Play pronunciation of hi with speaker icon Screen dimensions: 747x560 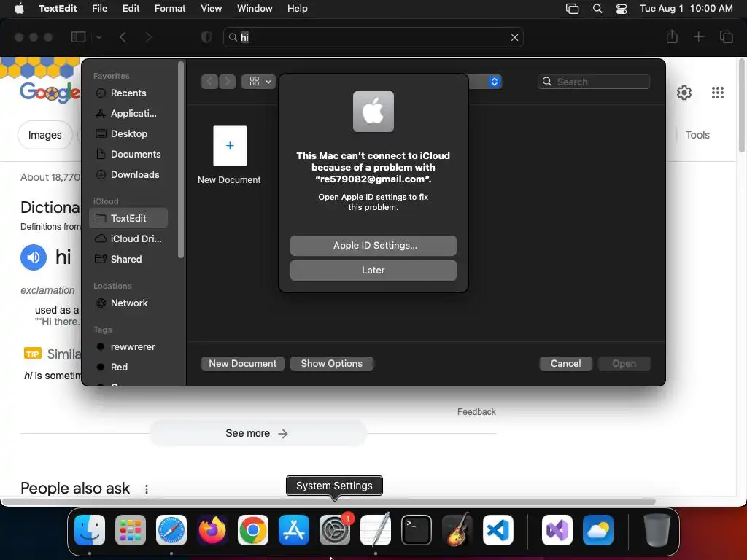click(34, 257)
